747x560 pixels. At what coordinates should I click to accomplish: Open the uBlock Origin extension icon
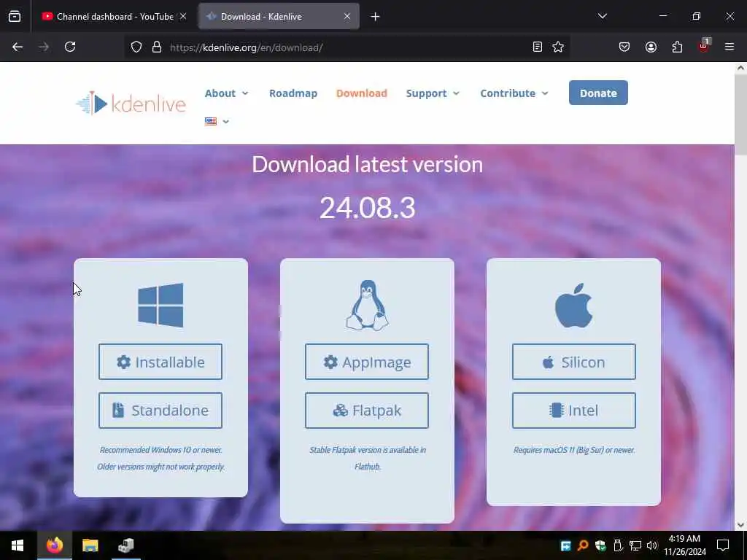[x=704, y=46]
